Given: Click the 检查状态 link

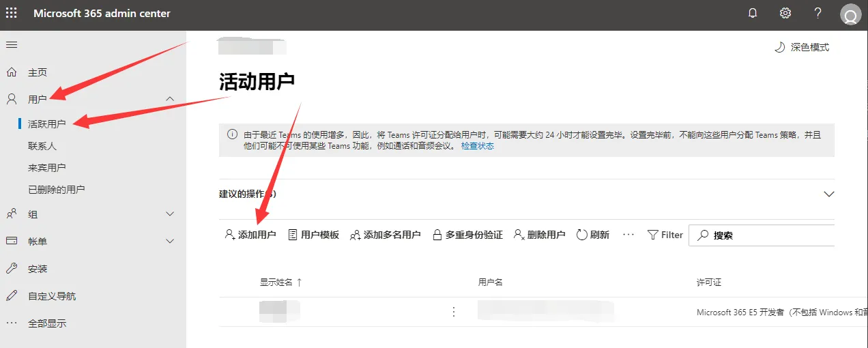Looking at the screenshot, I should tap(478, 146).
